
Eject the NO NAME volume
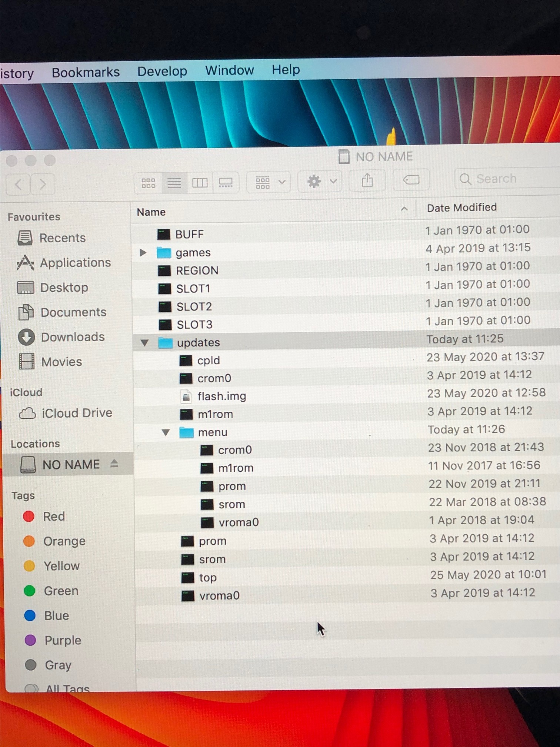[x=114, y=463]
